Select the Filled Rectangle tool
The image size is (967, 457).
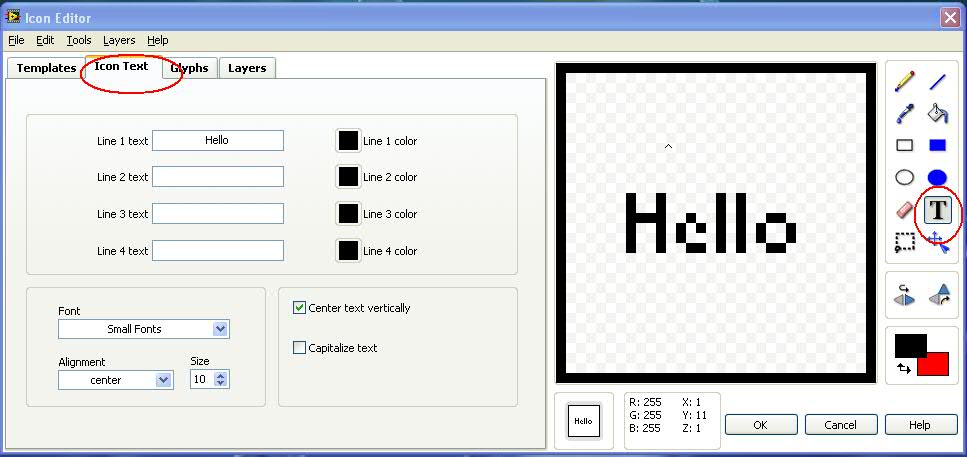tap(937, 146)
